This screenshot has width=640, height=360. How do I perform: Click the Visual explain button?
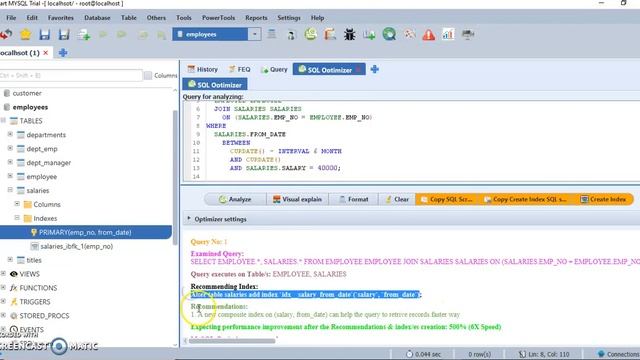[x=298, y=199]
